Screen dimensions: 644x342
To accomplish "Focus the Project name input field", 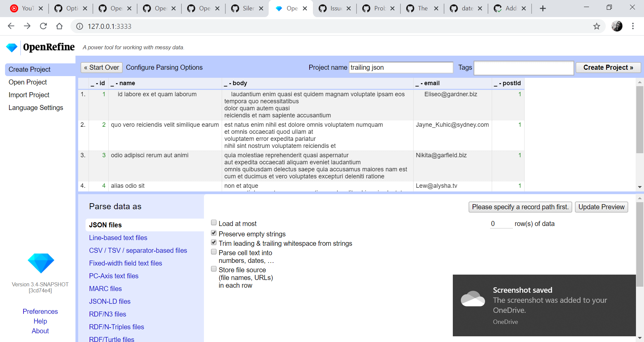I will pos(401,67).
